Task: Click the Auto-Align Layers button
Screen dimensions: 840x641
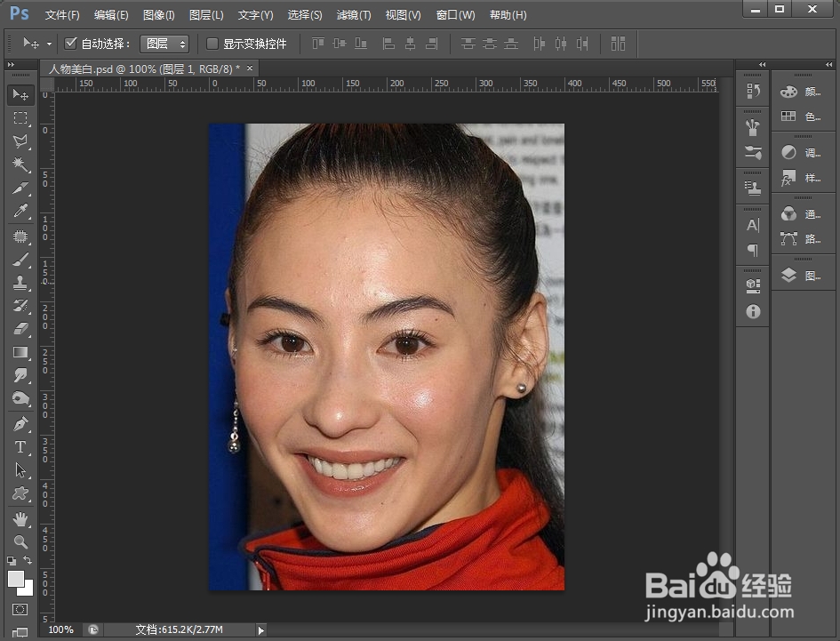Action: click(618, 44)
